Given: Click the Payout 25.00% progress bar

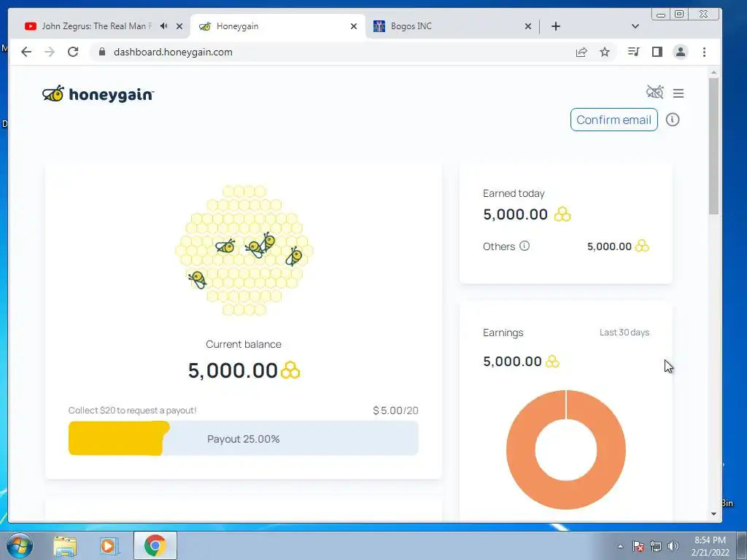Looking at the screenshot, I should (244, 438).
